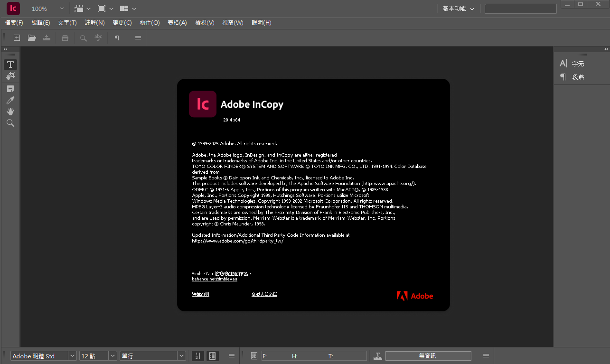Toggle hidden characters pilcrow in top toolbar

117,38
